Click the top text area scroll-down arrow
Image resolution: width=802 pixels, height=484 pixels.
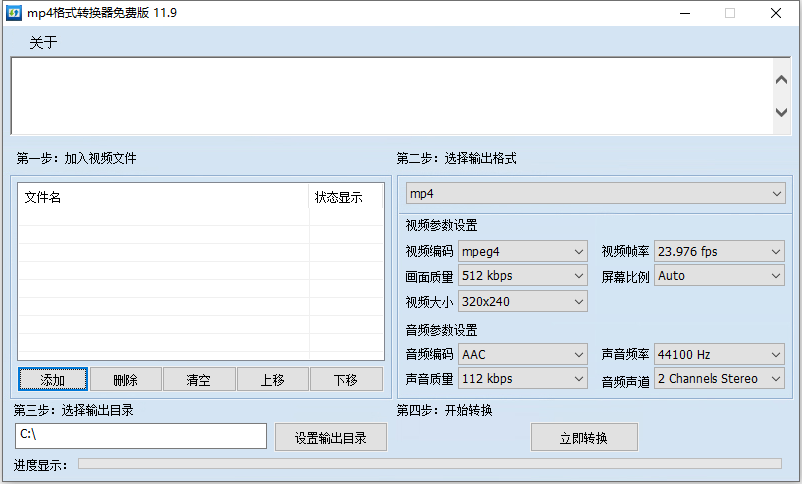[781, 112]
